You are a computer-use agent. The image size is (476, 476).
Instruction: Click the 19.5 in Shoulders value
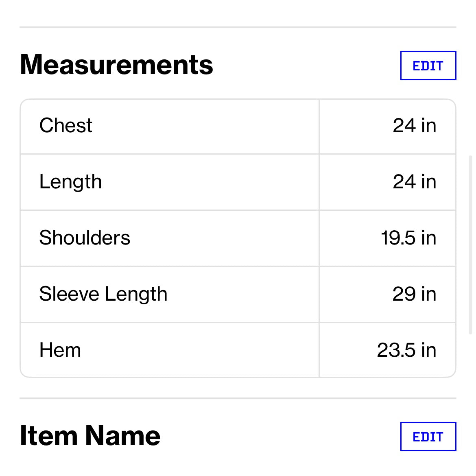pyautogui.click(x=408, y=238)
